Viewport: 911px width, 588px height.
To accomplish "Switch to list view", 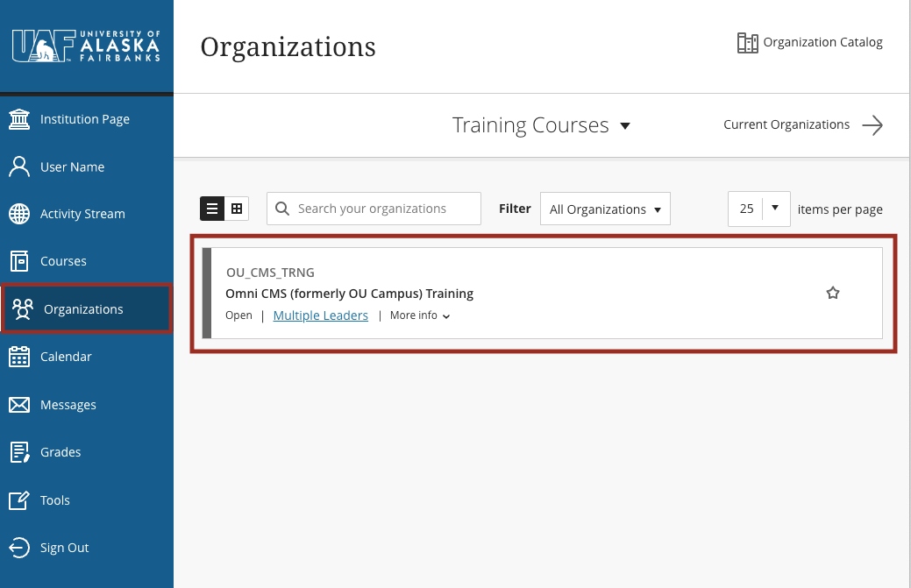I will click(x=212, y=209).
